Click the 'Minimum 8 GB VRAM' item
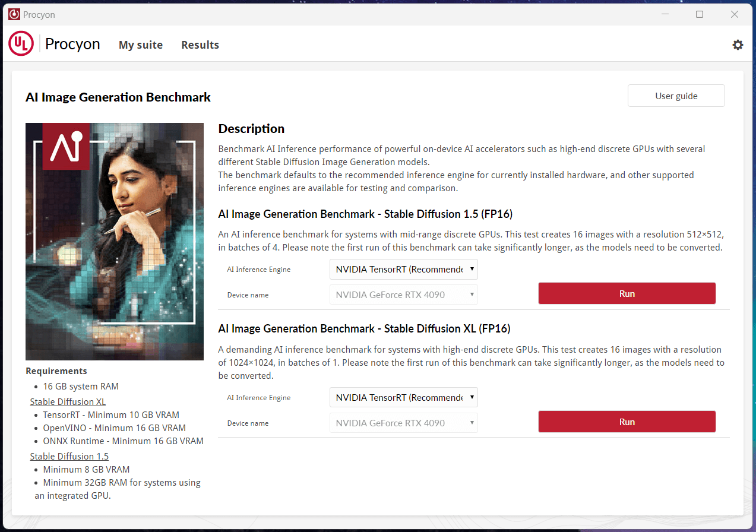Screen dimensions: 756x532 click(x=86, y=470)
